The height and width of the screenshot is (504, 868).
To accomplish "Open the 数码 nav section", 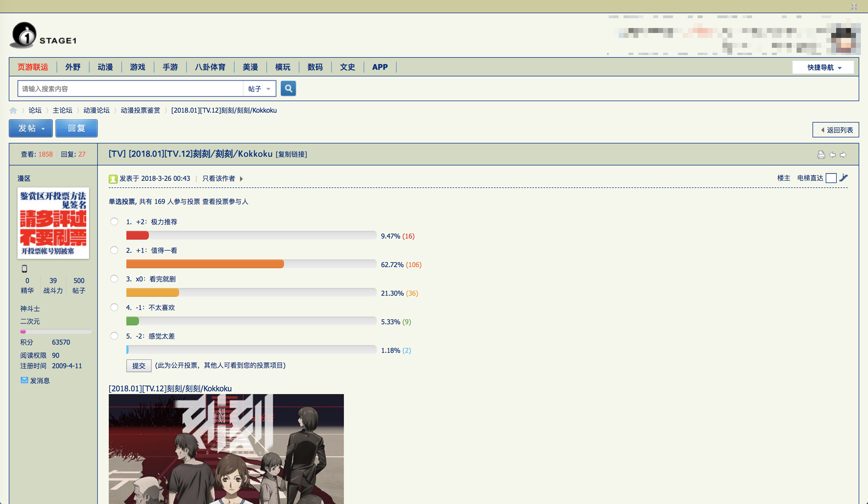I will [315, 67].
